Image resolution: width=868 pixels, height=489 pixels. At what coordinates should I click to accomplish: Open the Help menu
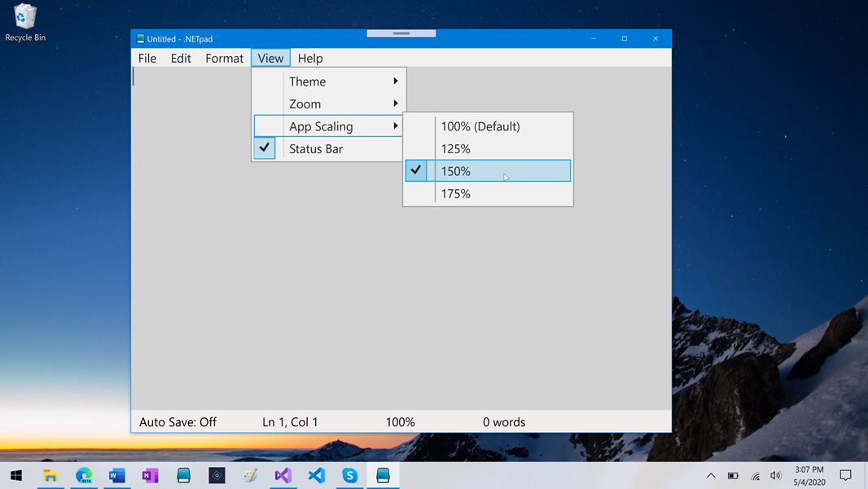(310, 59)
